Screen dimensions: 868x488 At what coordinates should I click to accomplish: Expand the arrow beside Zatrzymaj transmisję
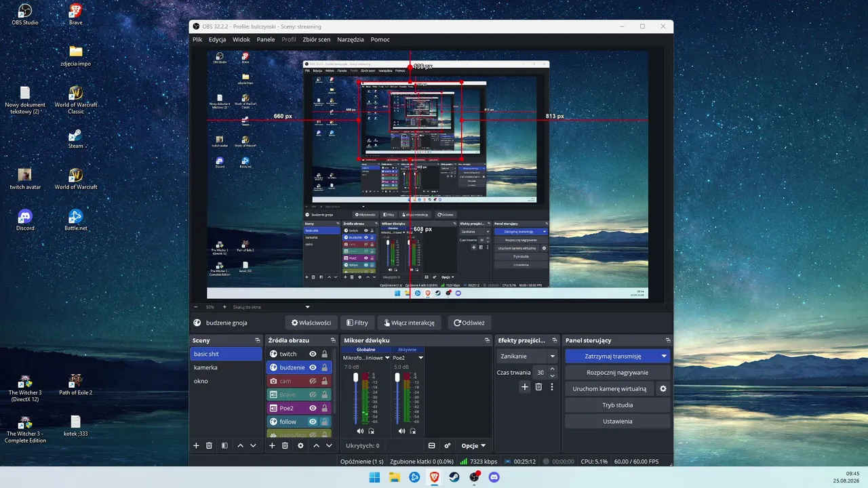664,356
